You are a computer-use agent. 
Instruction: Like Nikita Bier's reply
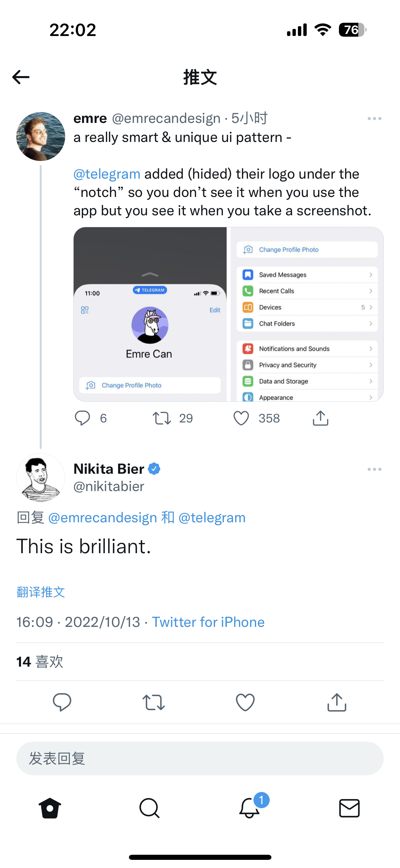click(245, 702)
